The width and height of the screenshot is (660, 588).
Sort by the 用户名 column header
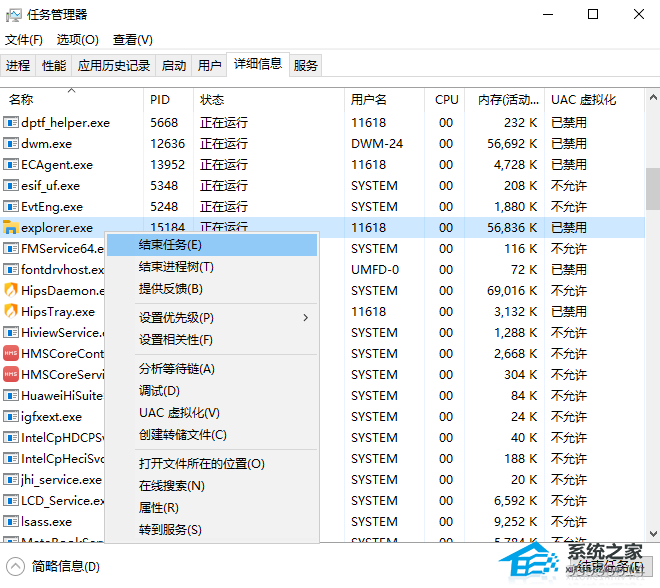click(384, 100)
